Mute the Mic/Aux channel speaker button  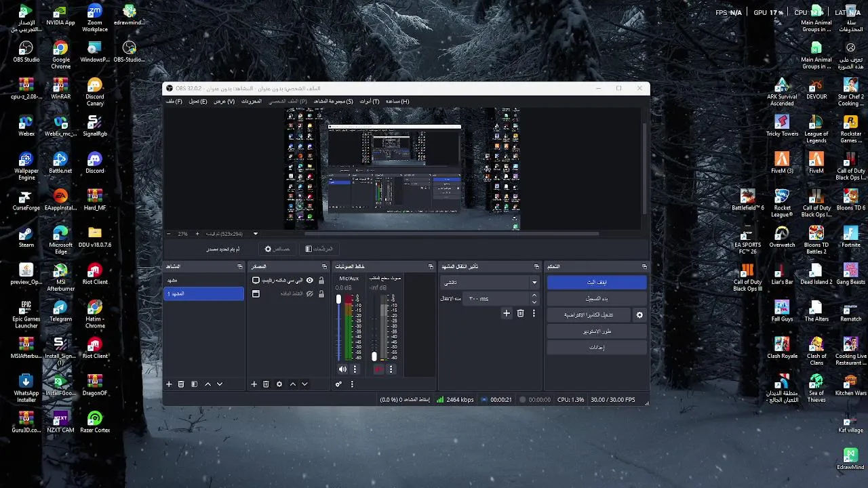coord(342,369)
